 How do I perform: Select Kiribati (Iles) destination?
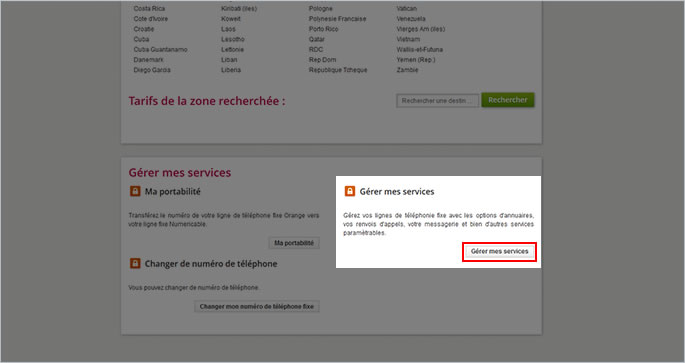tap(239, 9)
